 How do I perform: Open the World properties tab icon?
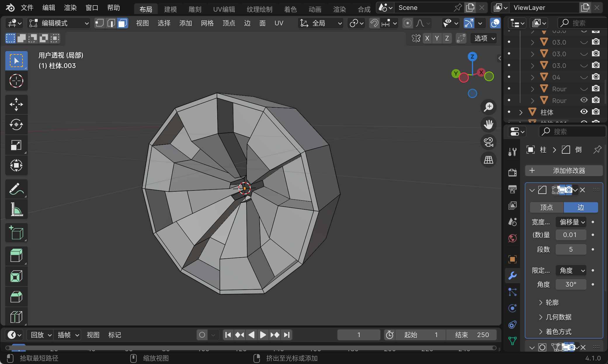[513, 238]
